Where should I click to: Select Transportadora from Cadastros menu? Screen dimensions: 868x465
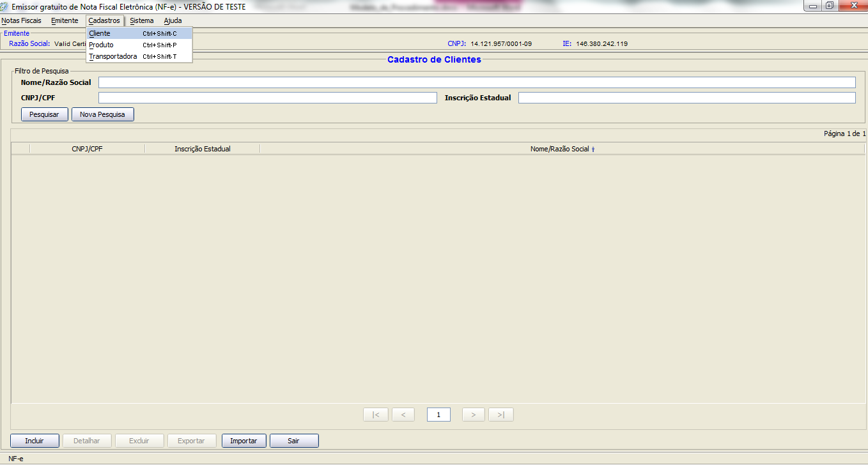[139, 56]
